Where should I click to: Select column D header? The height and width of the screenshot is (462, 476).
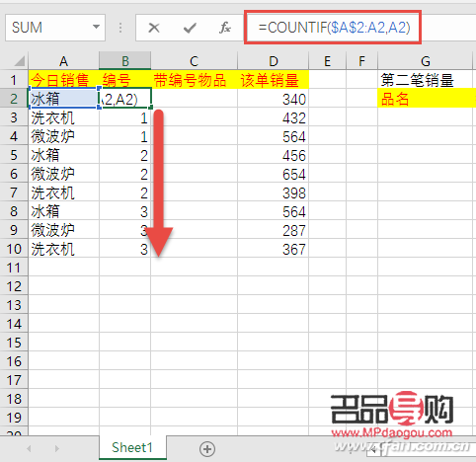coord(273,61)
